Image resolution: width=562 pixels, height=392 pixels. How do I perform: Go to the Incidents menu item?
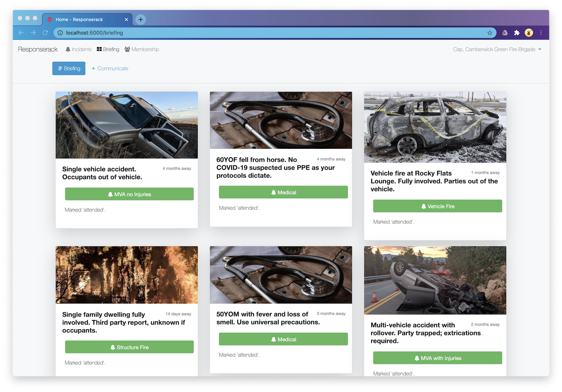78,49
